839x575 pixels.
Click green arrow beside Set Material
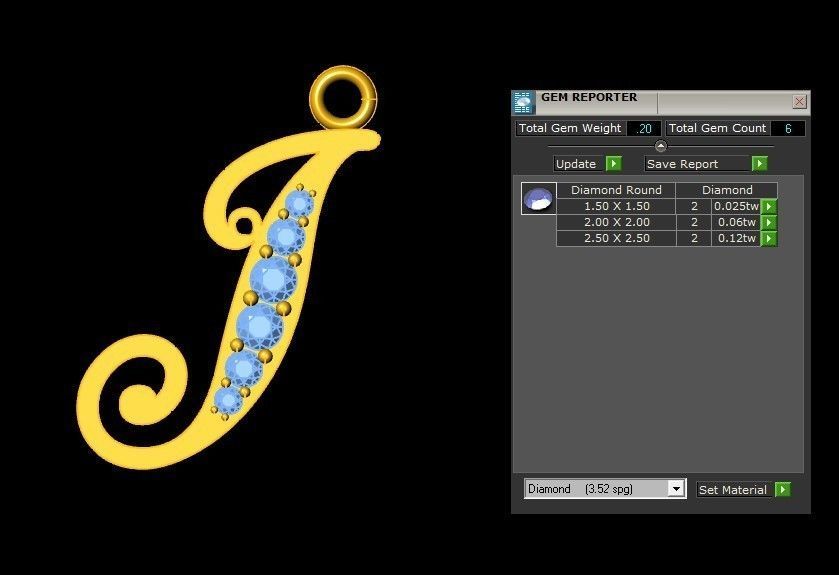tap(783, 489)
